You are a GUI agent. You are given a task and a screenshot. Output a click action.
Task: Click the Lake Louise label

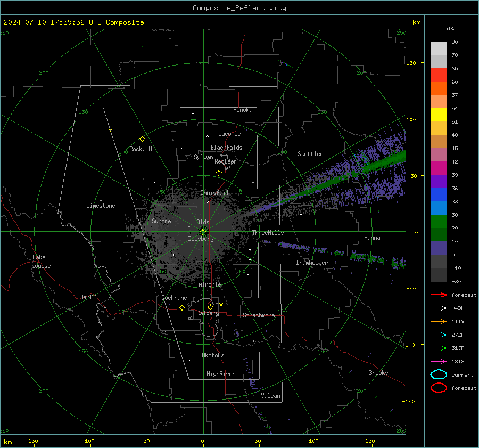click(x=41, y=262)
